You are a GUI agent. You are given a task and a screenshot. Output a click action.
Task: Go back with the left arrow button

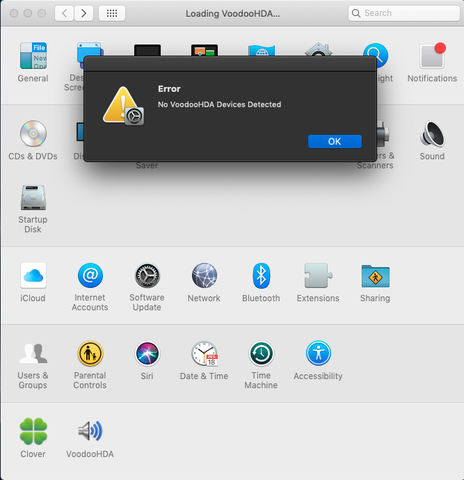pos(64,13)
